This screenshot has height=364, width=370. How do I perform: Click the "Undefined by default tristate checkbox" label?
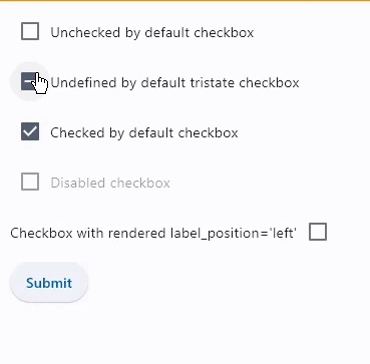pos(175,83)
